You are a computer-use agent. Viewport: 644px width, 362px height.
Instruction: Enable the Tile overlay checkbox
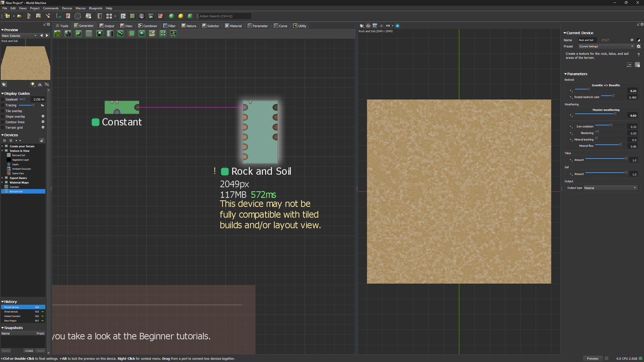[x=3, y=111]
